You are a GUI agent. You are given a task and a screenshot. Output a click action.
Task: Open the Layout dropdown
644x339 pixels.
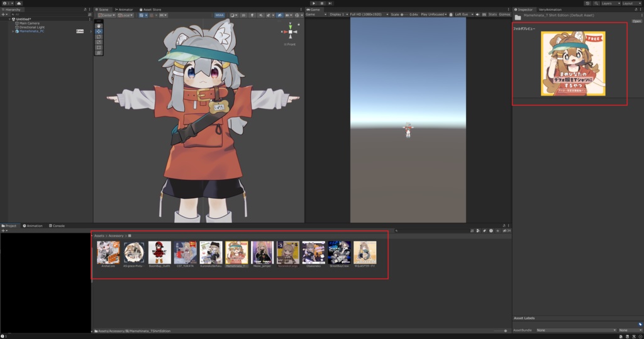click(x=631, y=3)
